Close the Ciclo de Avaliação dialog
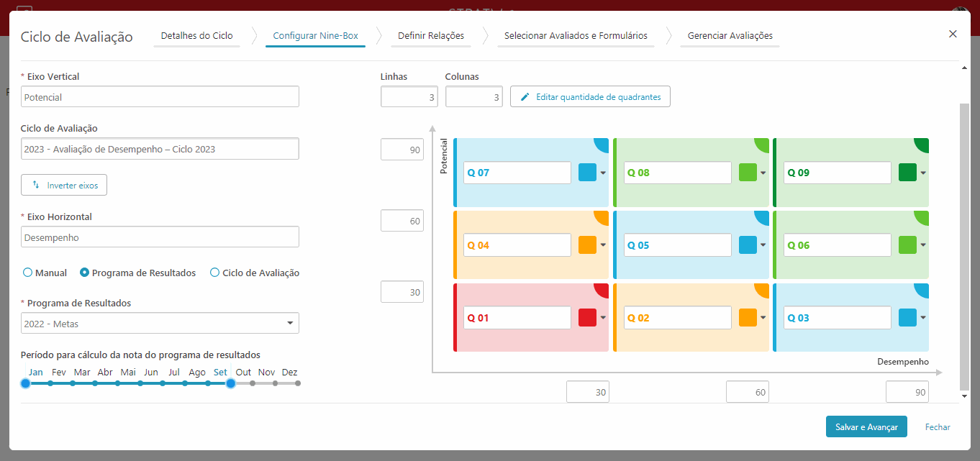This screenshot has height=461, width=980. click(953, 34)
